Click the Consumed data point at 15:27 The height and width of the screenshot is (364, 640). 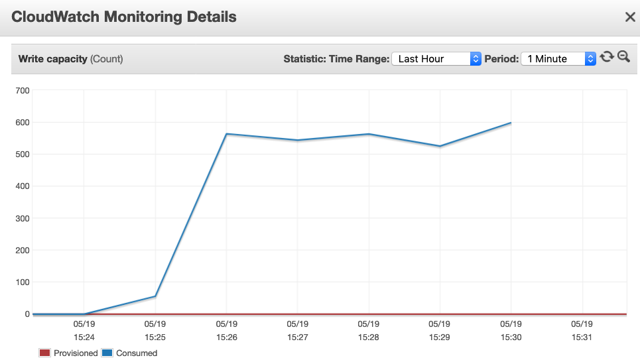tap(298, 140)
